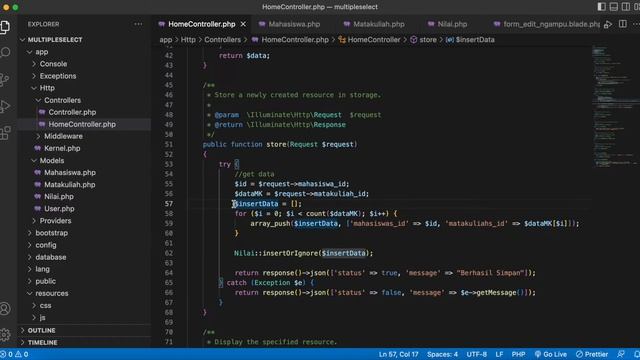640x360 pixels.
Task: Run the file with the editor run icon
Action: [x=608, y=24]
